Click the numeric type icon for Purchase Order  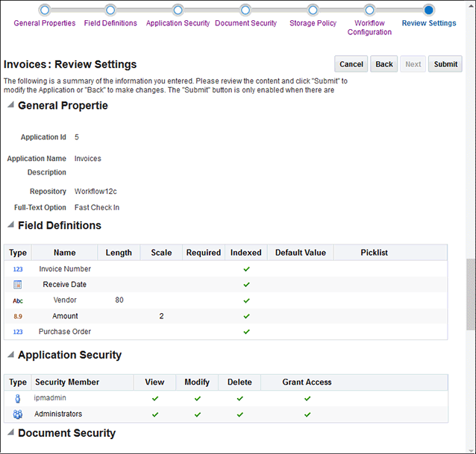(18, 332)
